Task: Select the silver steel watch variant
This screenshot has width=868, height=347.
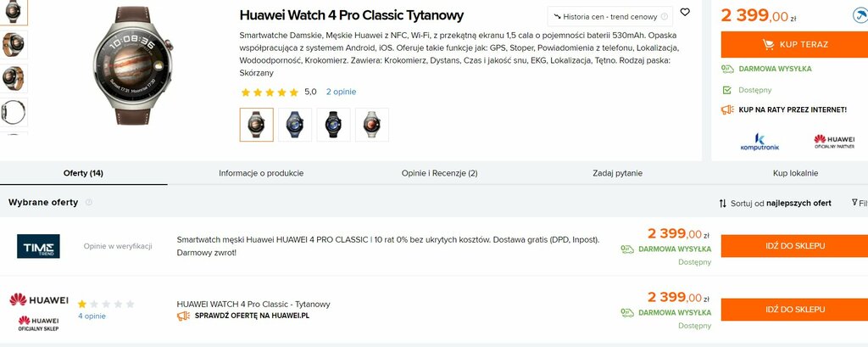Action: [x=372, y=125]
